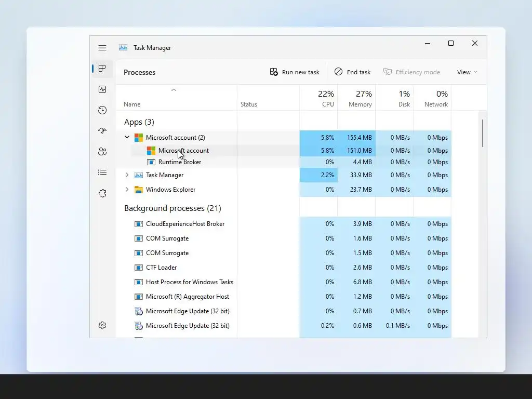Maximize the Task Manager window
The image size is (532, 399).
(x=451, y=43)
